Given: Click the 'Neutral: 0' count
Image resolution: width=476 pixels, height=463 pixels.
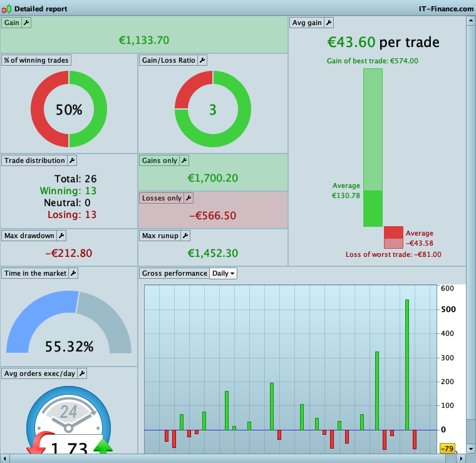Looking at the screenshot, I should (67, 202).
